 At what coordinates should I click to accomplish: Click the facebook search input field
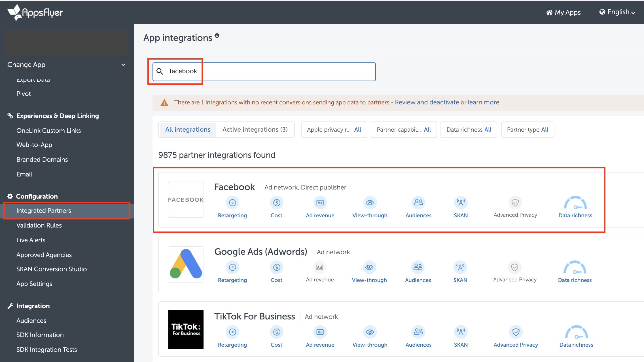click(x=264, y=71)
